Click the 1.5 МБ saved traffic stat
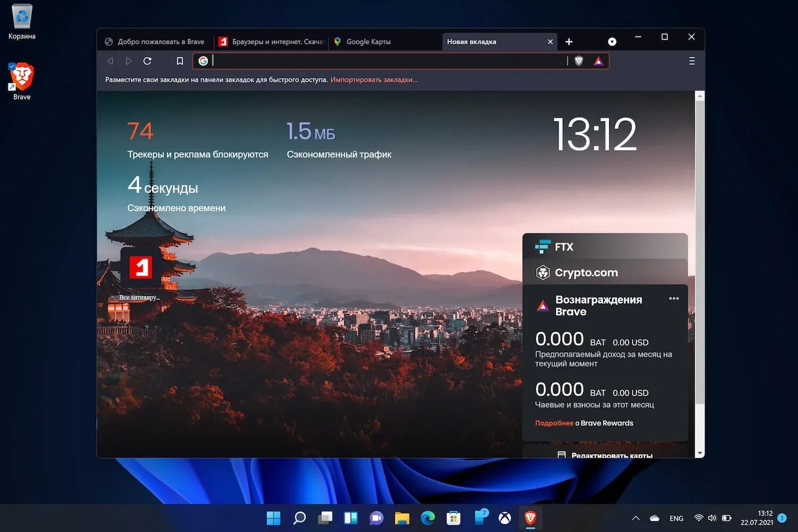The width and height of the screenshot is (798, 532). [311, 131]
